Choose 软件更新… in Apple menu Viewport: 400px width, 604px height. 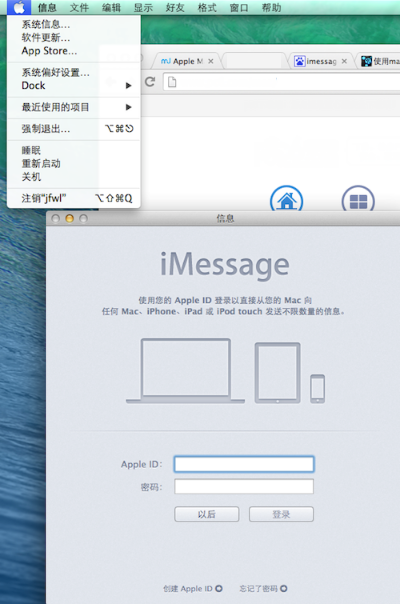74,38
